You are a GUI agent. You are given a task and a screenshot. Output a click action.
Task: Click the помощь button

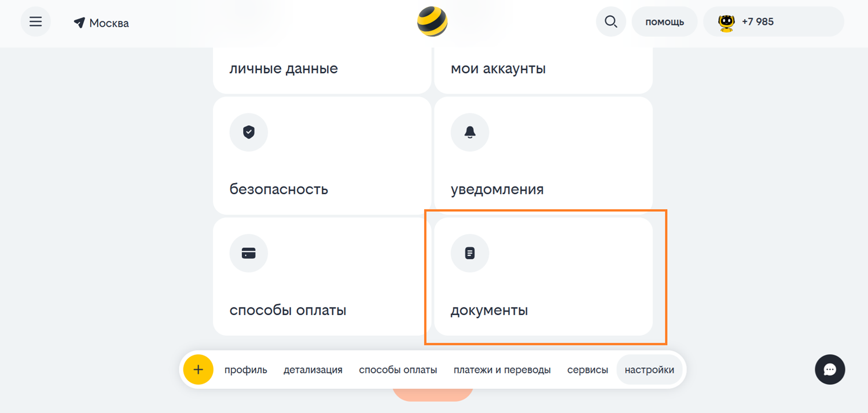665,22
